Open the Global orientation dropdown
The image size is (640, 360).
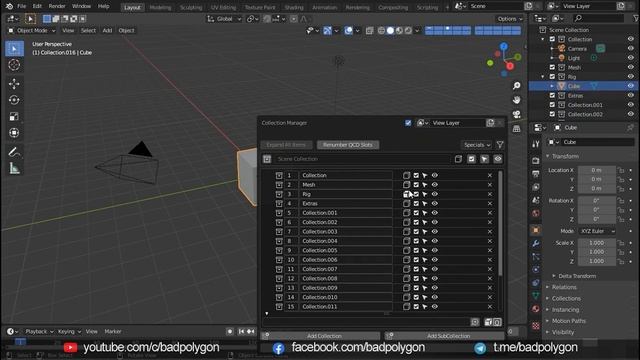click(x=224, y=19)
